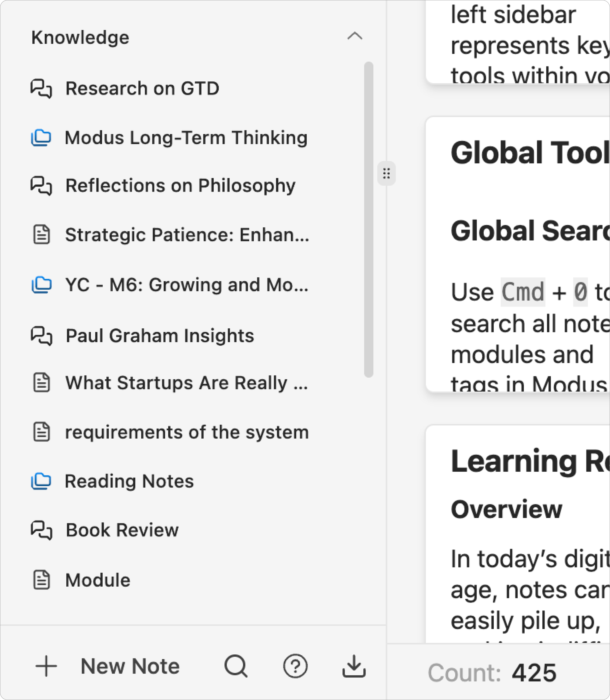Open the Reading Notes folder
This screenshot has width=610, height=700.
point(129,481)
